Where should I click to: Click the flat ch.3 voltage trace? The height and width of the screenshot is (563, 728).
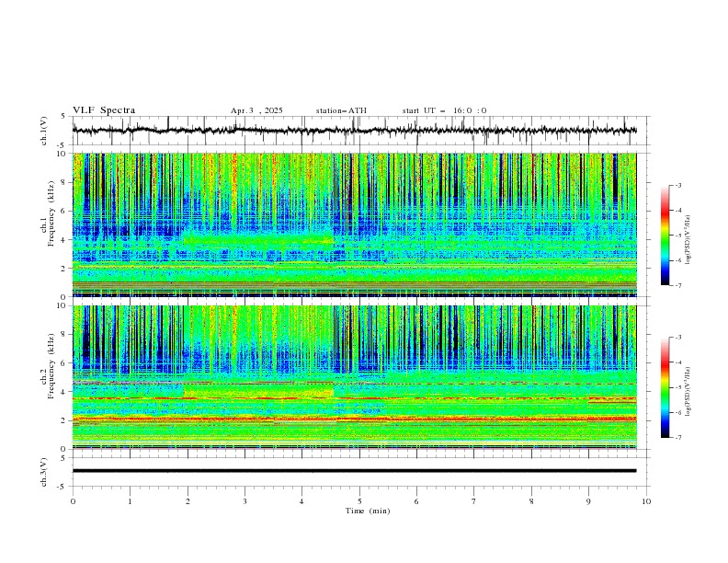pos(354,471)
